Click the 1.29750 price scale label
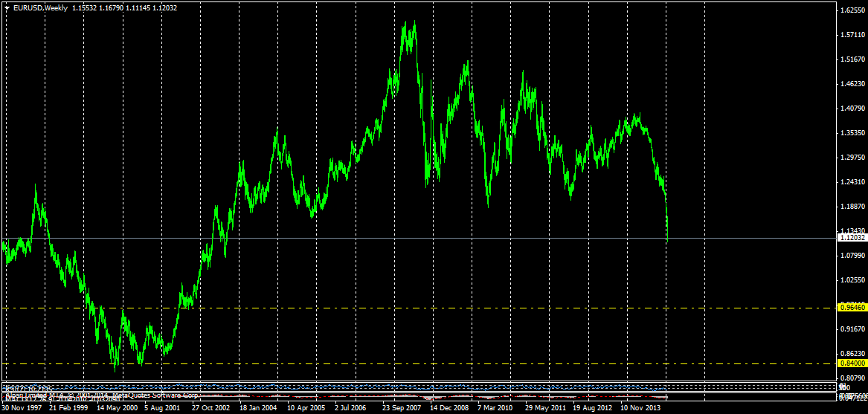The height and width of the screenshot is (414, 868). (x=853, y=158)
